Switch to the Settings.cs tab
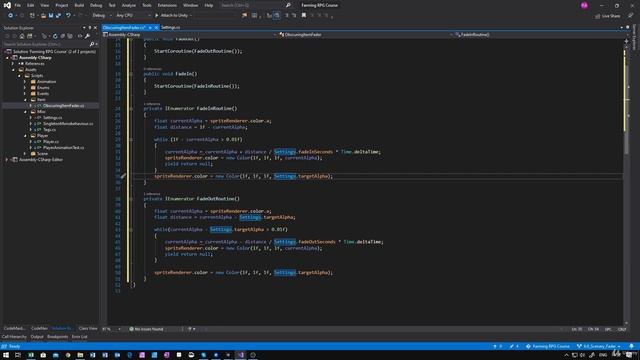The image size is (640, 360). [x=171, y=27]
